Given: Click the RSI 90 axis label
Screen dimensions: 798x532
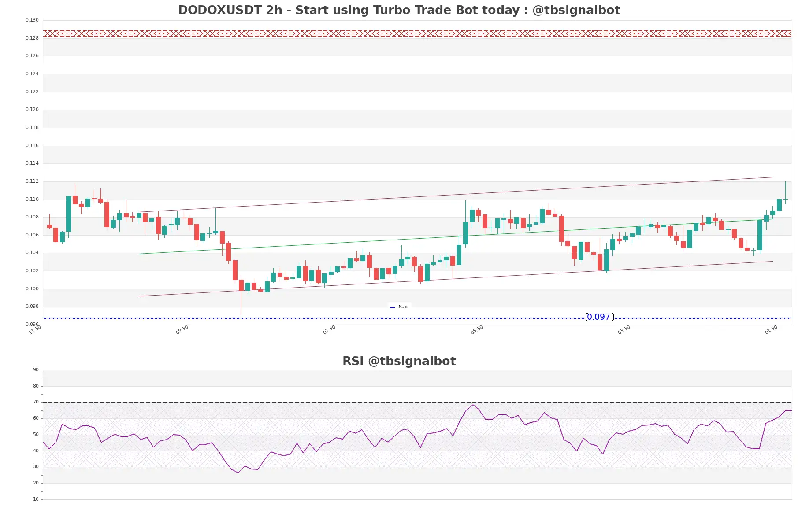Looking at the screenshot, I should [x=36, y=370].
